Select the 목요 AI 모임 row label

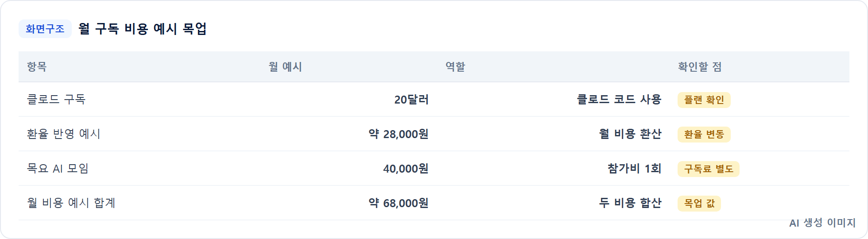(58, 168)
